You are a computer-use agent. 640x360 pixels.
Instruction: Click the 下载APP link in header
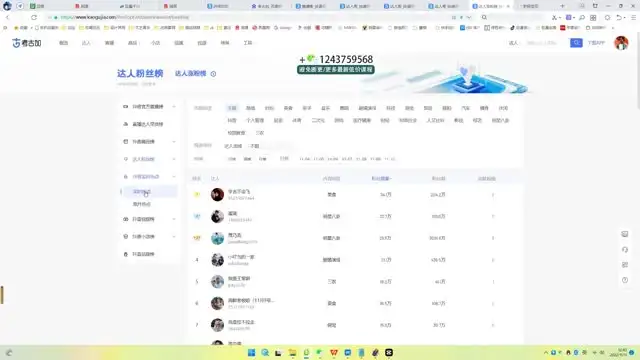point(596,43)
